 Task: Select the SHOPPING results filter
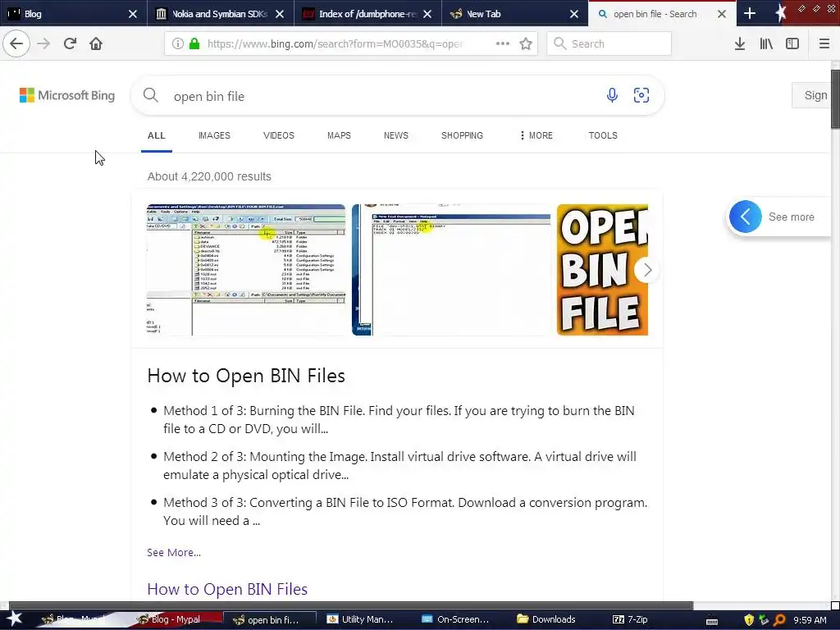[x=463, y=135]
